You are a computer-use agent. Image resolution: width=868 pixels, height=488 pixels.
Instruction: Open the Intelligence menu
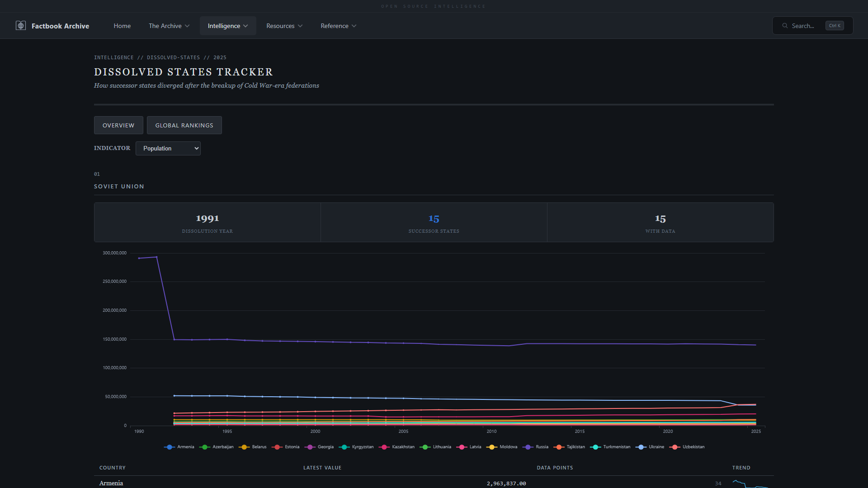[227, 26]
